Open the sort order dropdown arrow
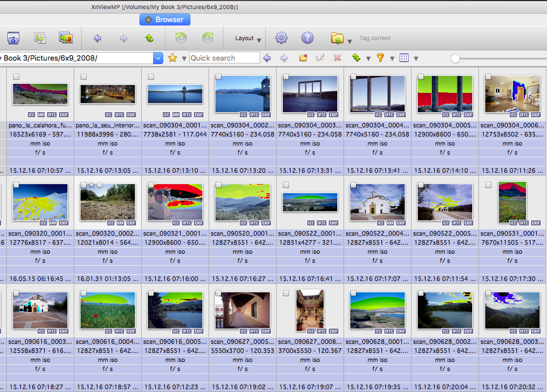 [368, 58]
